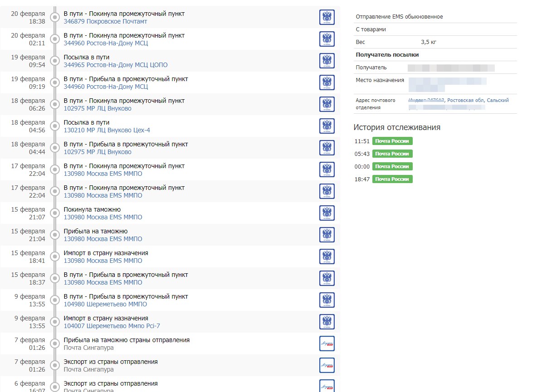Click the Сальский address link
The height and width of the screenshot is (392, 537).
(x=498, y=100)
